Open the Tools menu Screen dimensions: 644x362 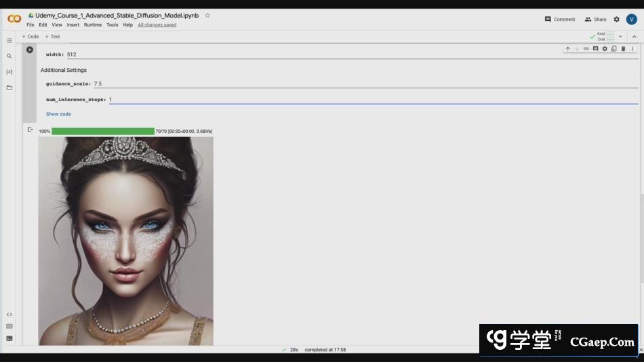click(112, 25)
